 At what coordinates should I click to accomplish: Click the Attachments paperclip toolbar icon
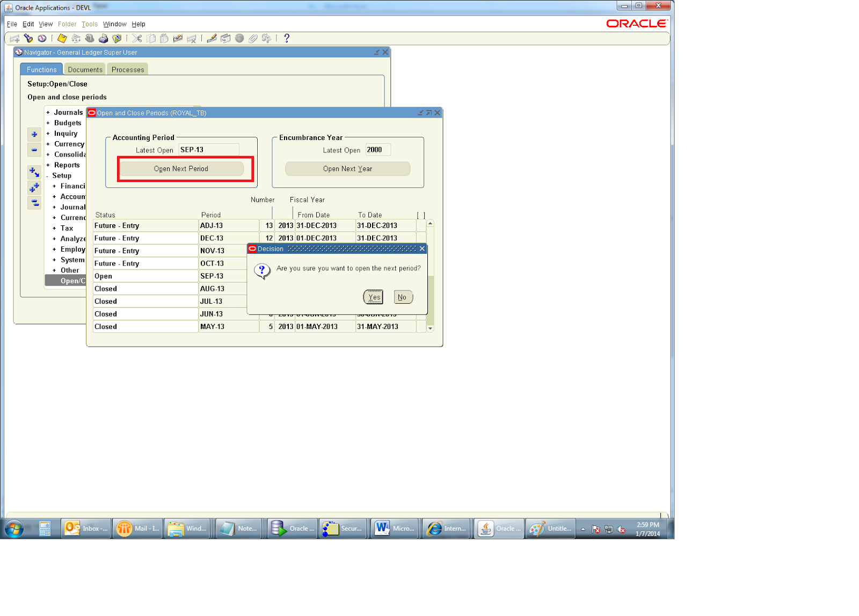(x=253, y=39)
